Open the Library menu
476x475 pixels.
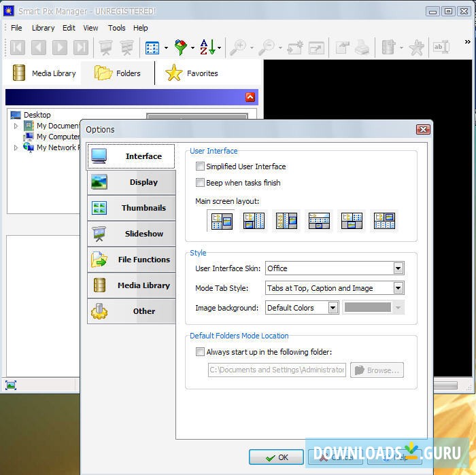point(43,28)
